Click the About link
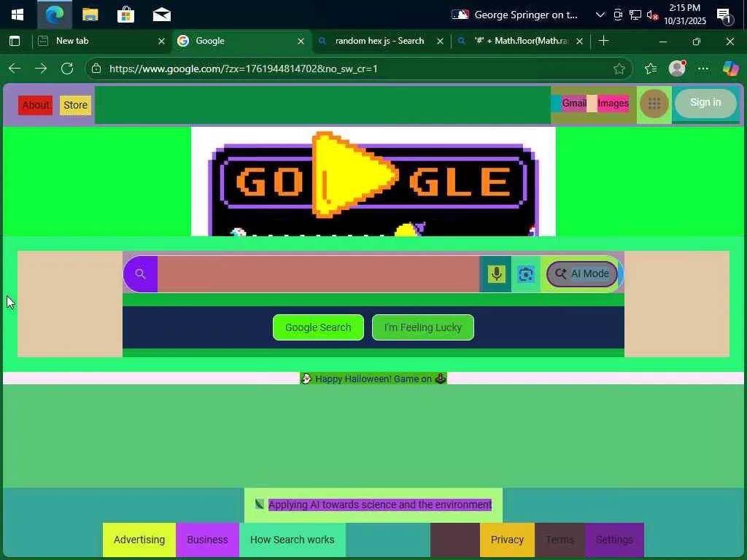Viewport: 747px width, 560px height. [35, 105]
